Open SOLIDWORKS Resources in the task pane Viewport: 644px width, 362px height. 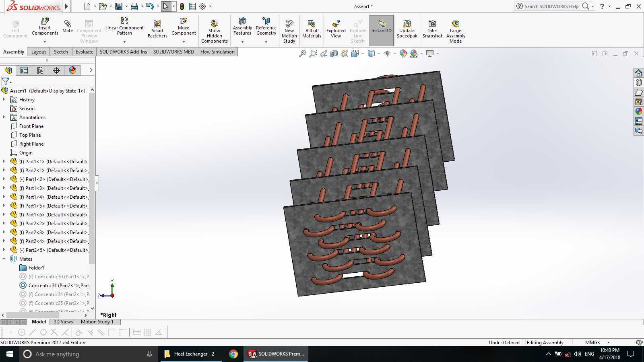639,73
